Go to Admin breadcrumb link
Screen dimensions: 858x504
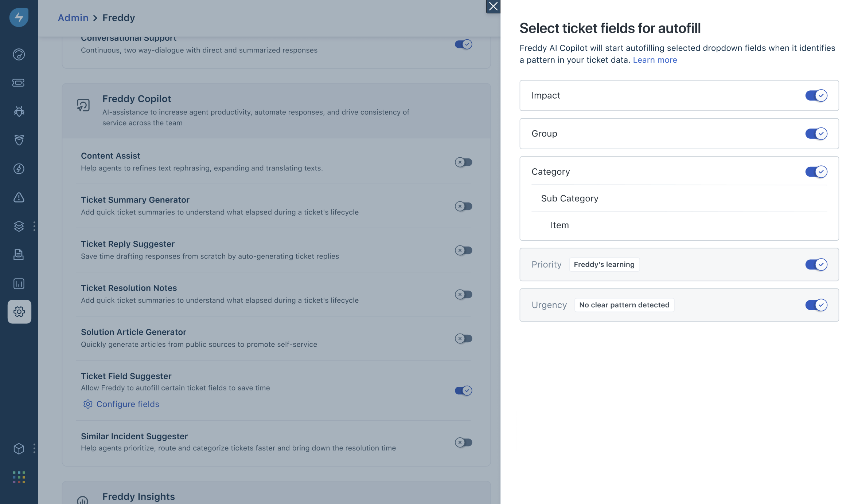click(x=73, y=17)
